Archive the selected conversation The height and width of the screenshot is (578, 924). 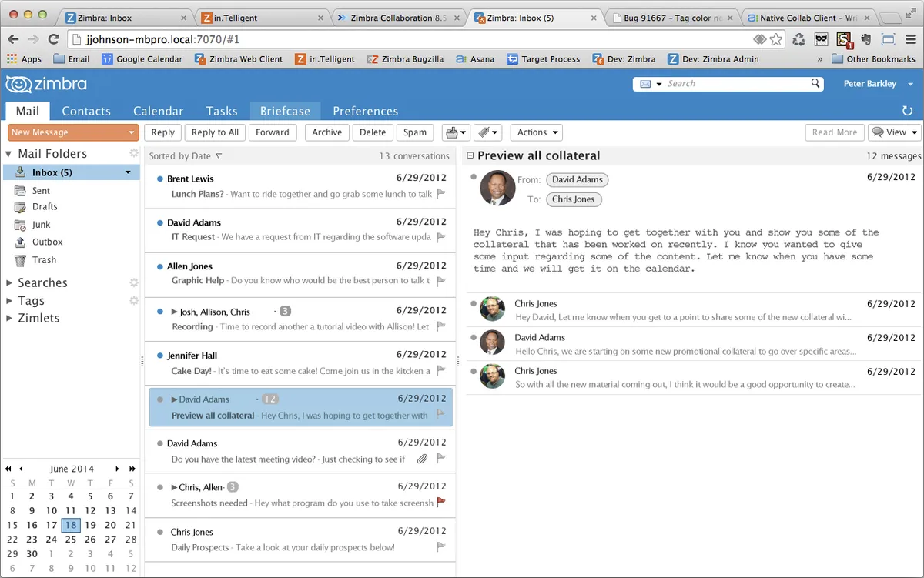pos(326,132)
